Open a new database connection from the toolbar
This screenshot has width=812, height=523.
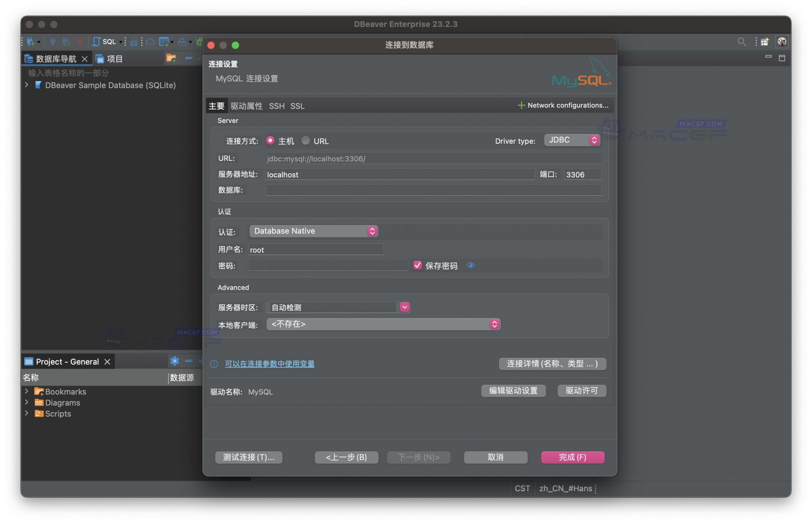point(30,42)
